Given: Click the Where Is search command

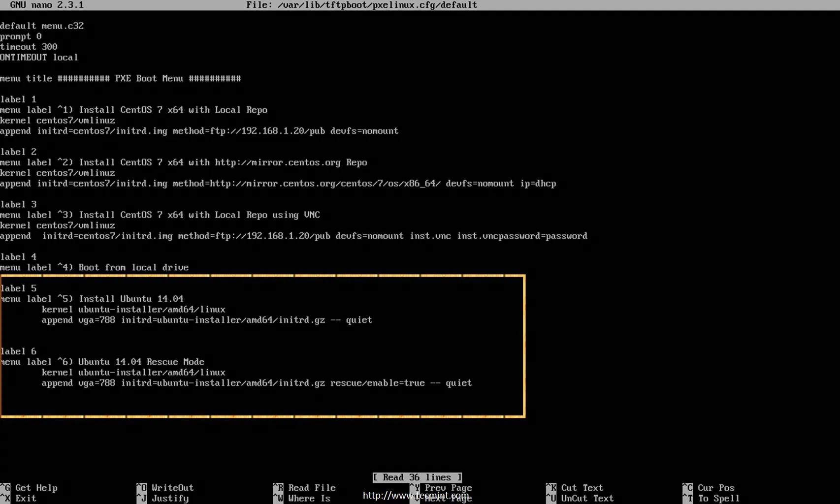Looking at the screenshot, I should tap(308, 498).
